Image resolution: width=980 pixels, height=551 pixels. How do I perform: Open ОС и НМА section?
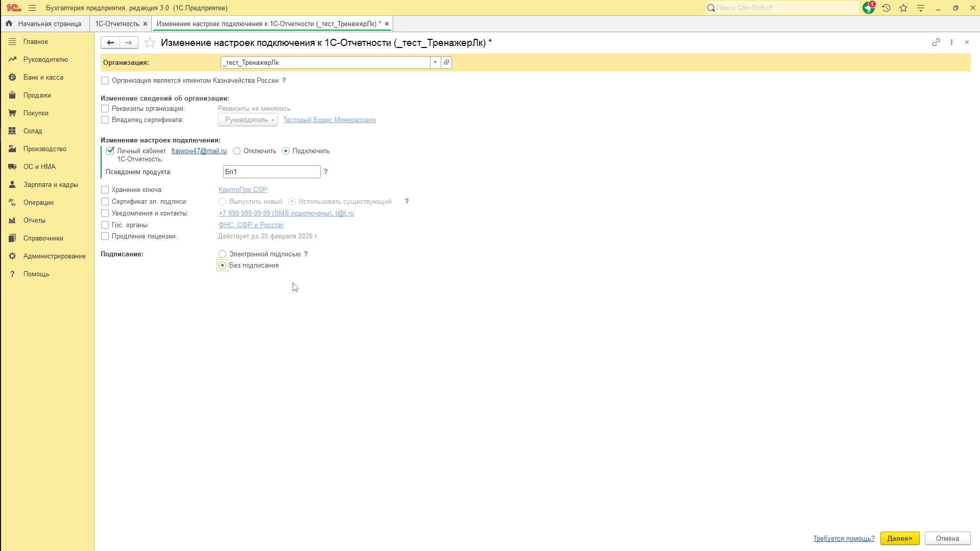tap(47, 167)
